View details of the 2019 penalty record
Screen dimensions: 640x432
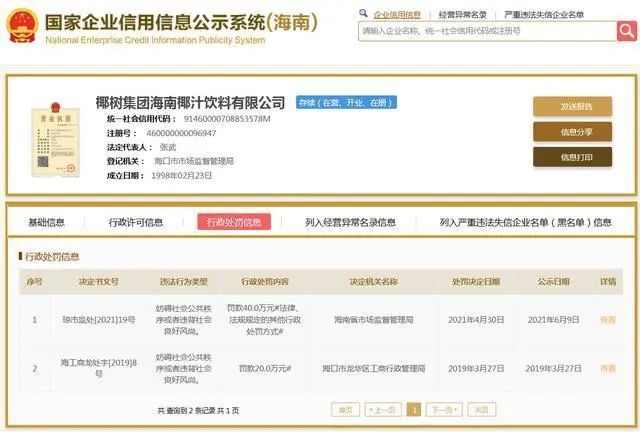tap(607, 368)
